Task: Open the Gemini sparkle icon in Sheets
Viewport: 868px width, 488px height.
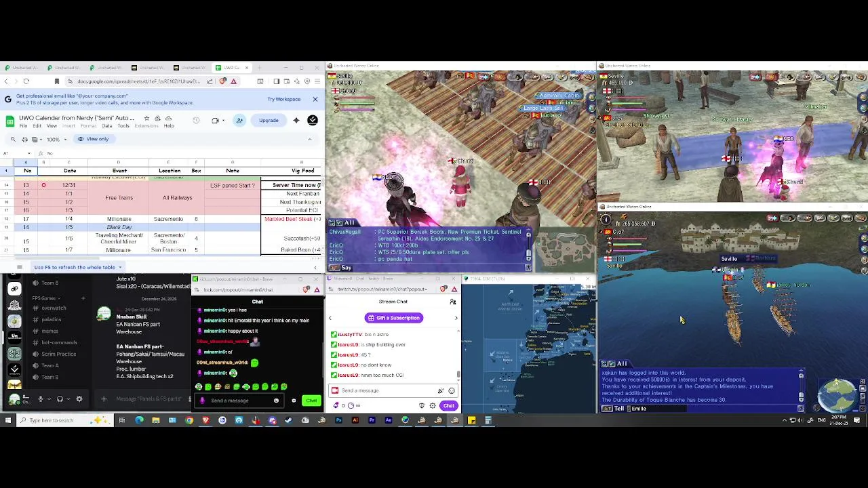Action: (x=296, y=121)
